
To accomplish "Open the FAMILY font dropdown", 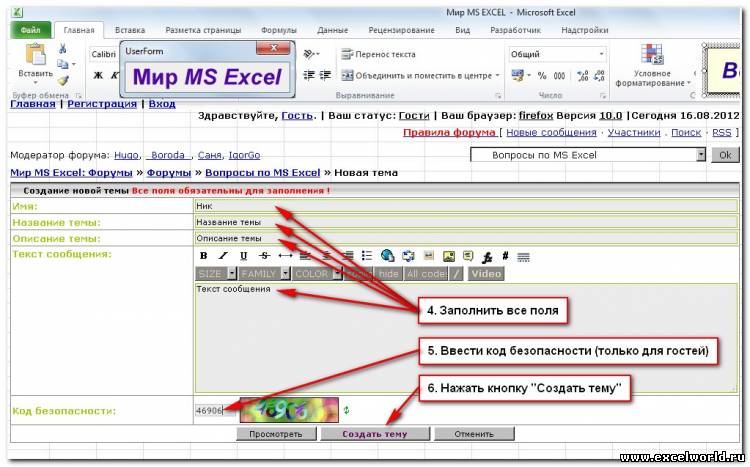I will [x=265, y=274].
